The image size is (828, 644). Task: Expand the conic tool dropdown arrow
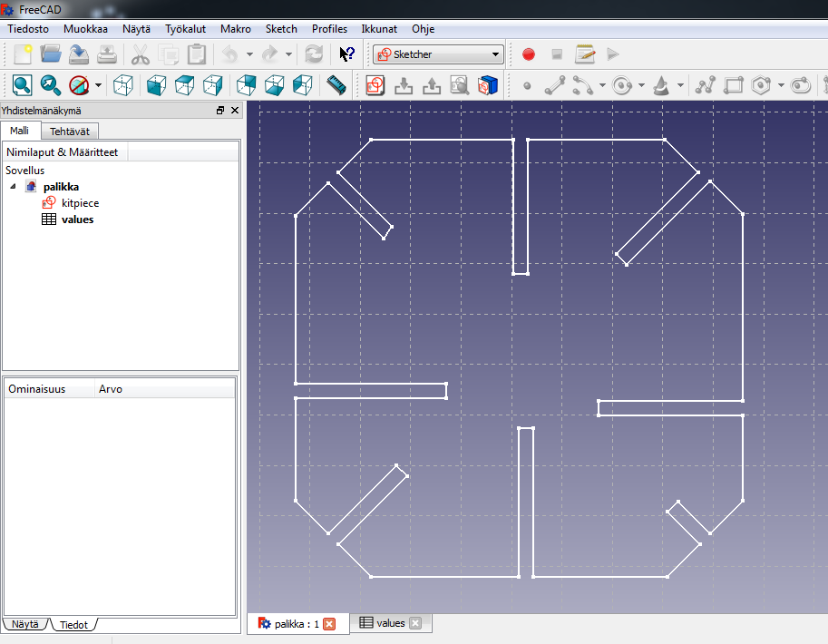680,85
